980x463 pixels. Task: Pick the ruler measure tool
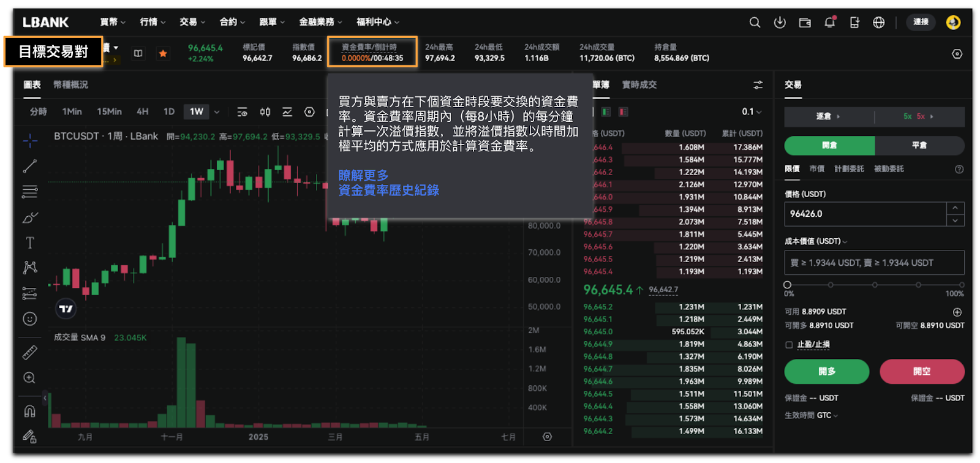pos(30,352)
